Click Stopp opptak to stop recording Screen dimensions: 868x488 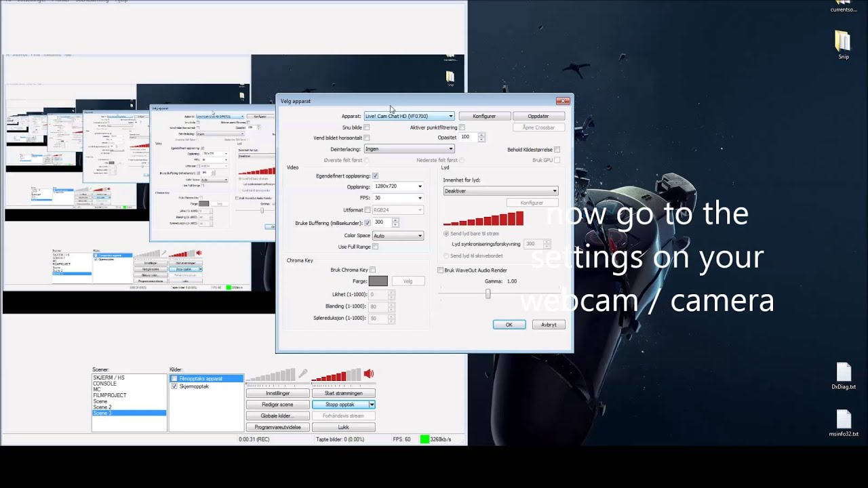pyautogui.click(x=340, y=405)
